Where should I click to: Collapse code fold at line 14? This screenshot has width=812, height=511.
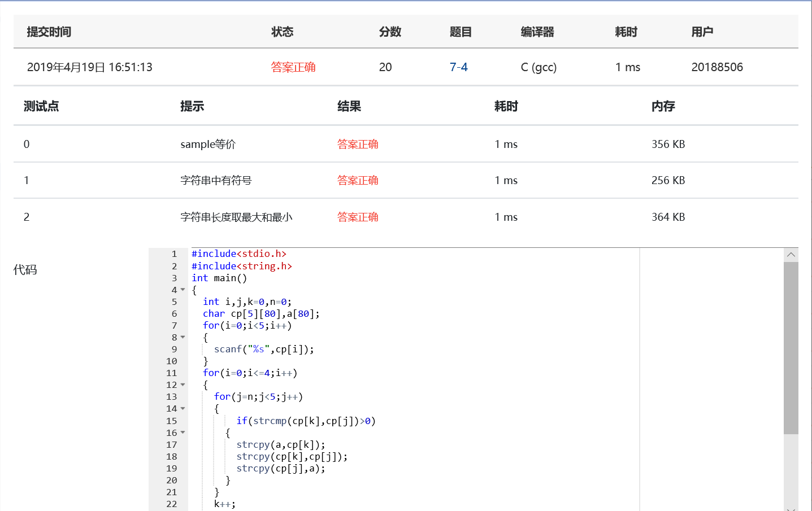tap(183, 408)
